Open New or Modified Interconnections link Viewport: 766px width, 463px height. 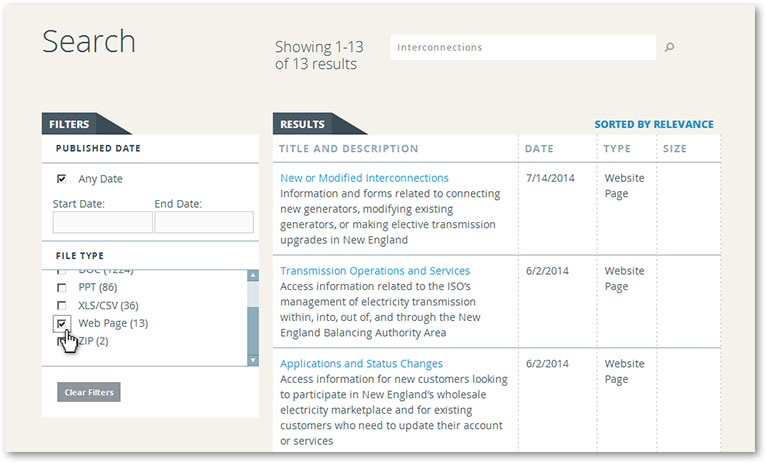(364, 178)
